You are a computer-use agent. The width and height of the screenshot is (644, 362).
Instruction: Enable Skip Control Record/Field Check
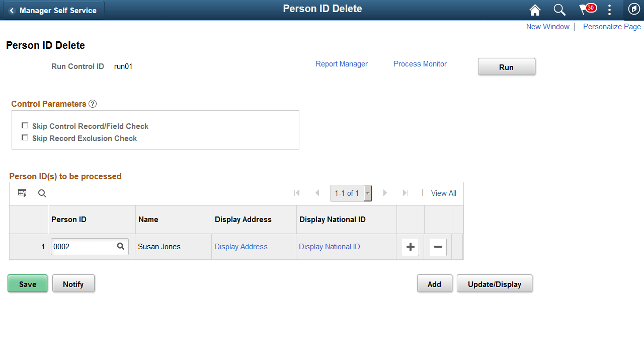click(25, 125)
